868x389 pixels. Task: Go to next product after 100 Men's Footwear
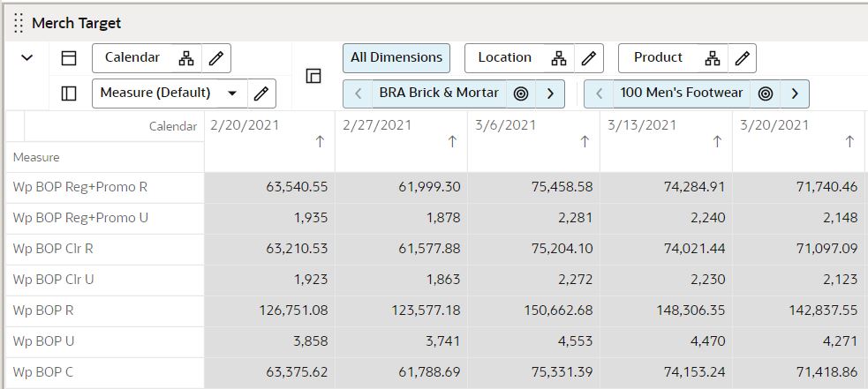pyautogui.click(x=795, y=94)
